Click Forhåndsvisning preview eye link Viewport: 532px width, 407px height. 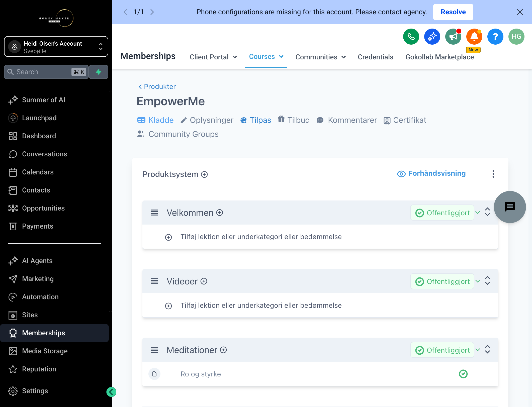tap(431, 173)
